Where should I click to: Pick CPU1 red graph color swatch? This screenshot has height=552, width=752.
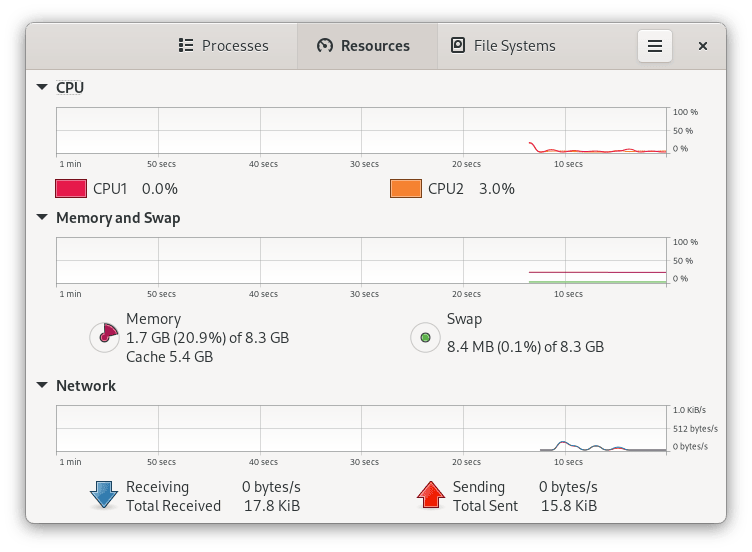[x=71, y=188]
